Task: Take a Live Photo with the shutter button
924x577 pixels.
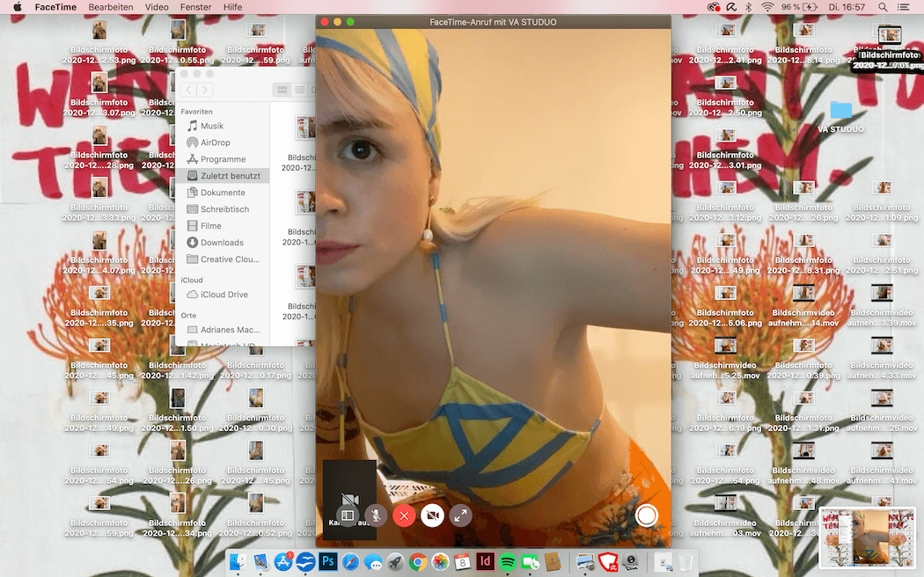Action: 647,515
